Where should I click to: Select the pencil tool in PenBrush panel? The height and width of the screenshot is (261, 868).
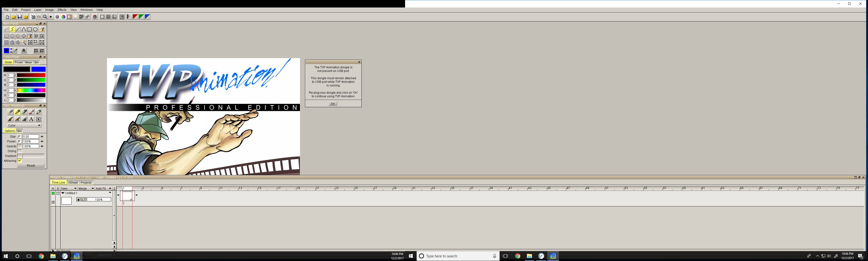(x=38, y=112)
